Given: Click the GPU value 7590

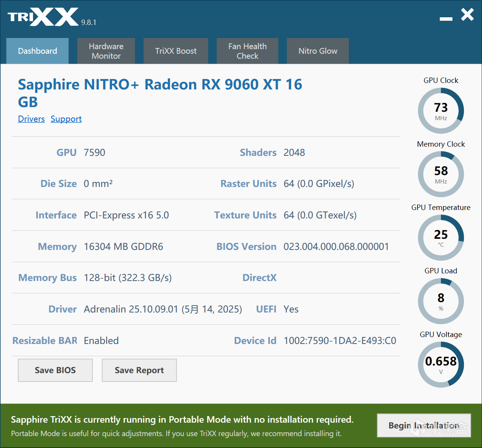Looking at the screenshot, I should click(94, 152).
